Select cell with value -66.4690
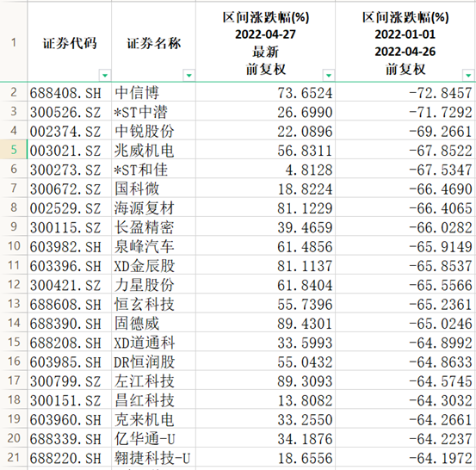This screenshot has height=470, width=476. 405,189
